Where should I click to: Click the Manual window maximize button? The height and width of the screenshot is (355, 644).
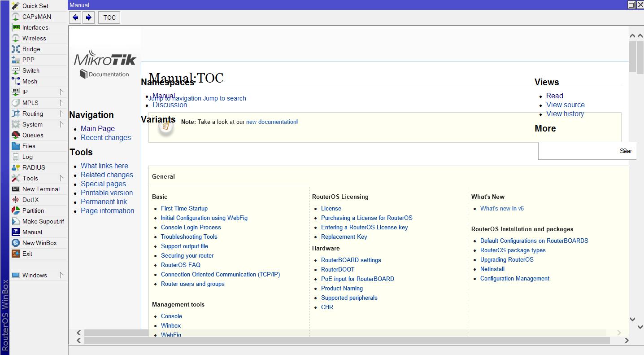631,5
